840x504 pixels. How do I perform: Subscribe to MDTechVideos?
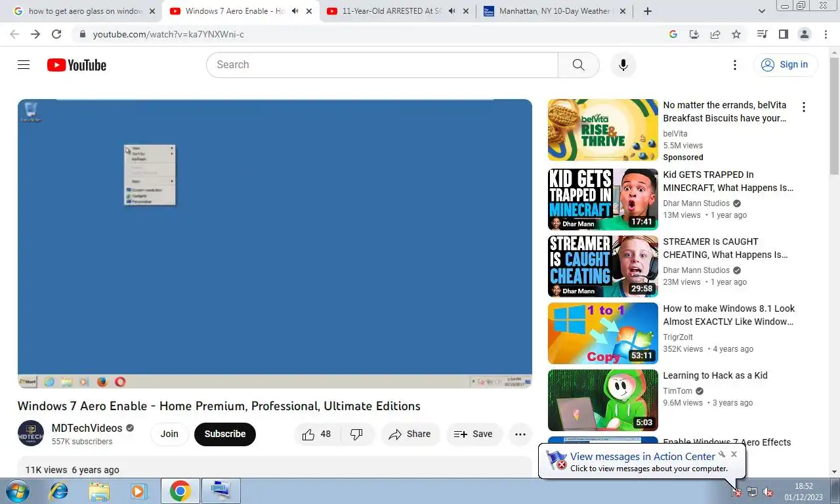click(x=225, y=434)
